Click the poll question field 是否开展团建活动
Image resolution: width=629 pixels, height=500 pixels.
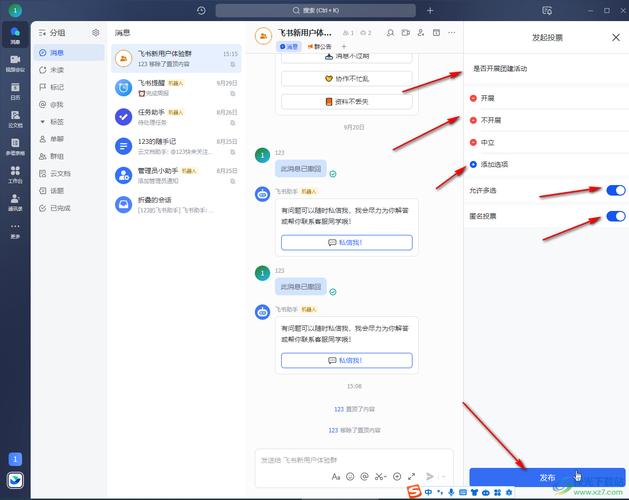pyautogui.click(x=546, y=69)
